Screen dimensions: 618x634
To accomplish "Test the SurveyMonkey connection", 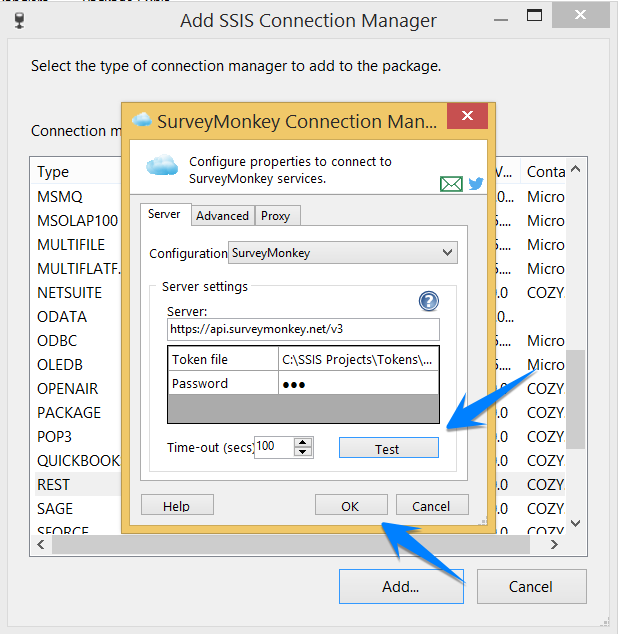I will tap(389, 448).
